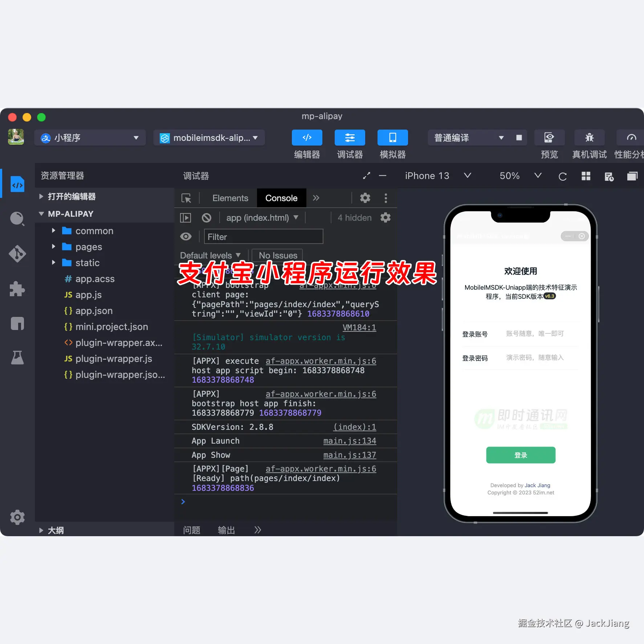Select the inspect element cursor tool

click(186, 198)
